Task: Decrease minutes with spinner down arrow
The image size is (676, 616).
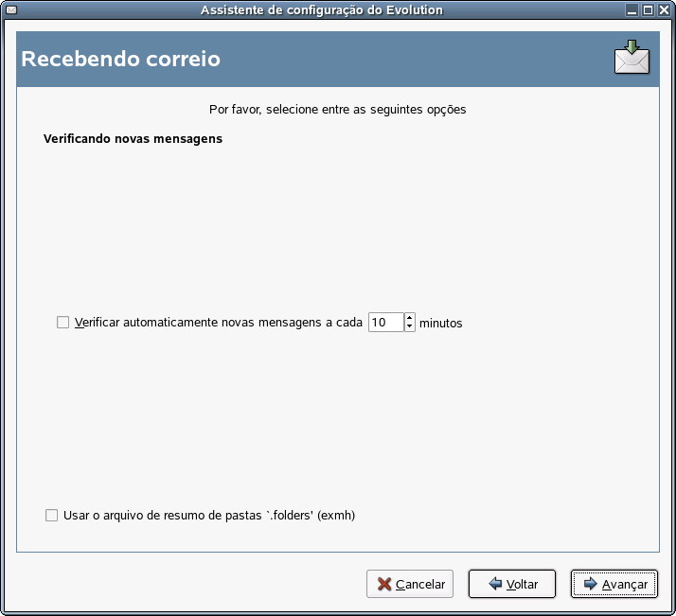Action: coord(410,327)
